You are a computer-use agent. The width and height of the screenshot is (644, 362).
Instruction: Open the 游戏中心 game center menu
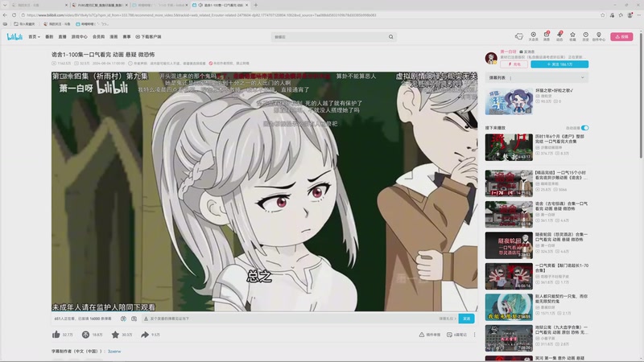(x=79, y=37)
